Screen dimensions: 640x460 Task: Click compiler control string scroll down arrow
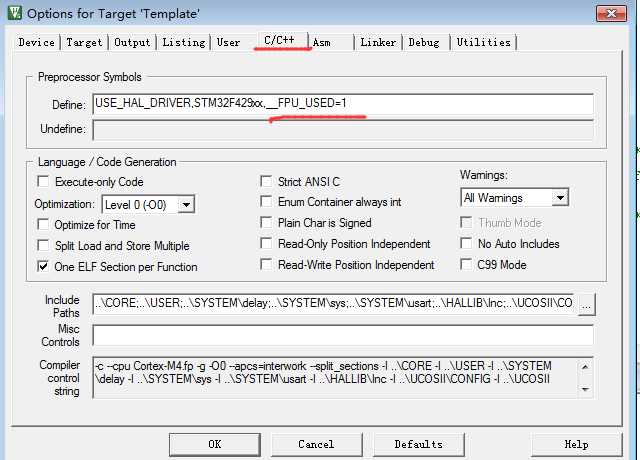(x=585, y=389)
